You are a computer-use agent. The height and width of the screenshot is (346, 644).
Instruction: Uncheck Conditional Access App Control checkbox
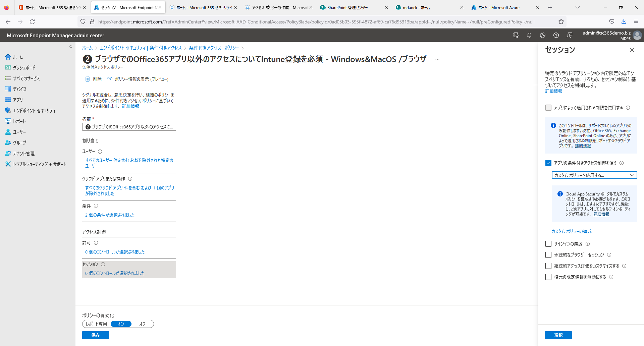pos(548,163)
